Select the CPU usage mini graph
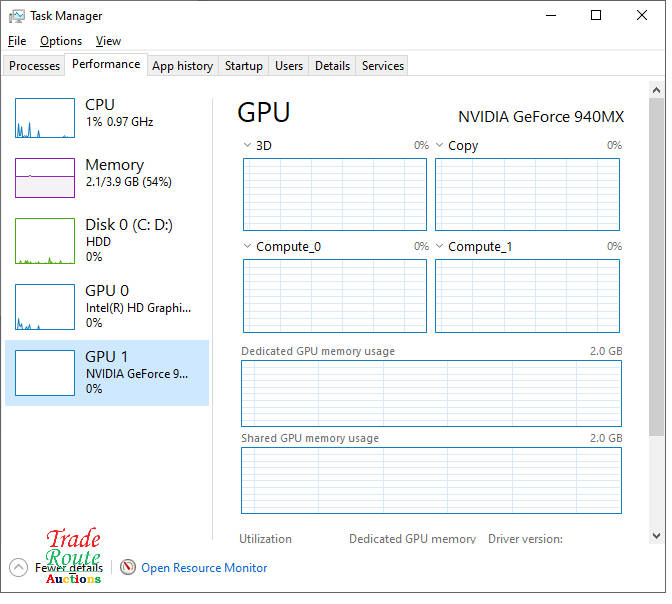The width and height of the screenshot is (672, 604). point(45,118)
